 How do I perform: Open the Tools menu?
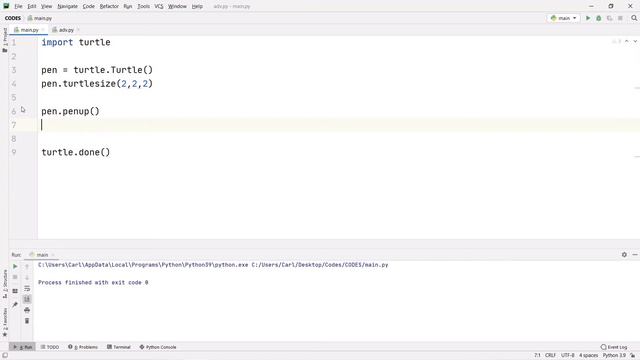pyautogui.click(x=143, y=6)
